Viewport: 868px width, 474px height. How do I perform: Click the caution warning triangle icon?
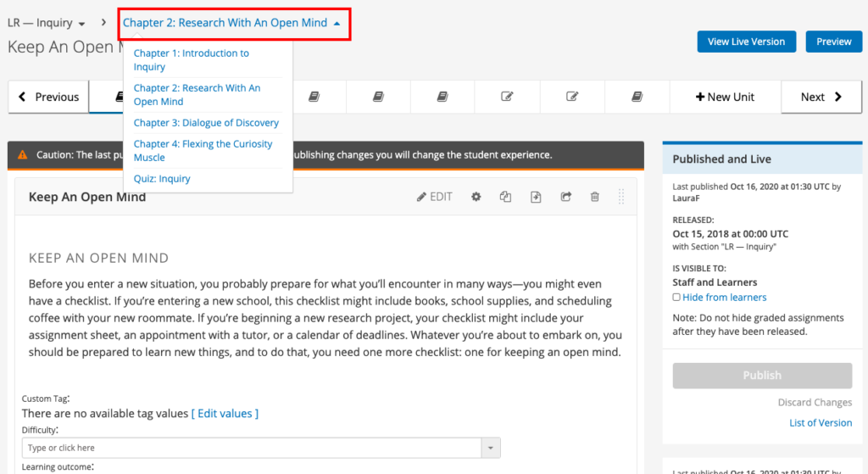coord(23,155)
